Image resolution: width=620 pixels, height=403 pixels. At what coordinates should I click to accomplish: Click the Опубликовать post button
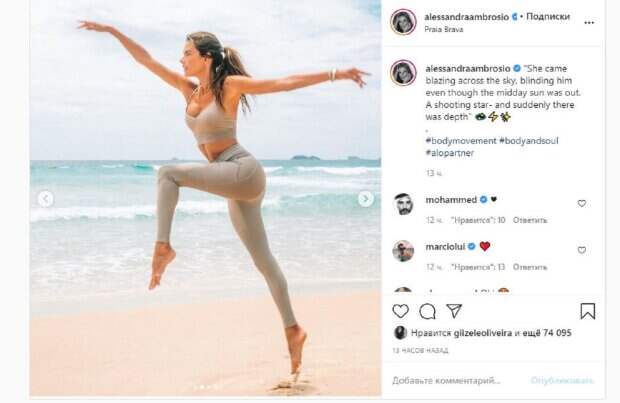562,380
